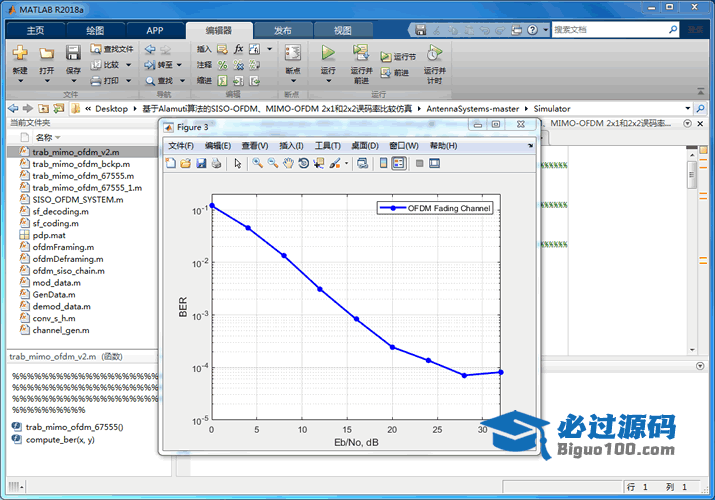Click the green Run (运行) button
715x500 pixels.
pyautogui.click(x=328, y=54)
